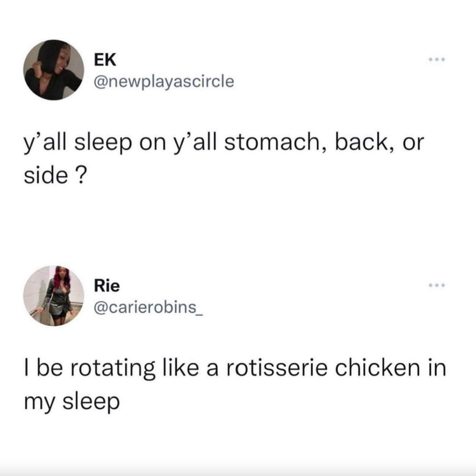Click the word "rotating" in Rie's reply
This screenshot has width=476, height=476.
coord(111,368)
